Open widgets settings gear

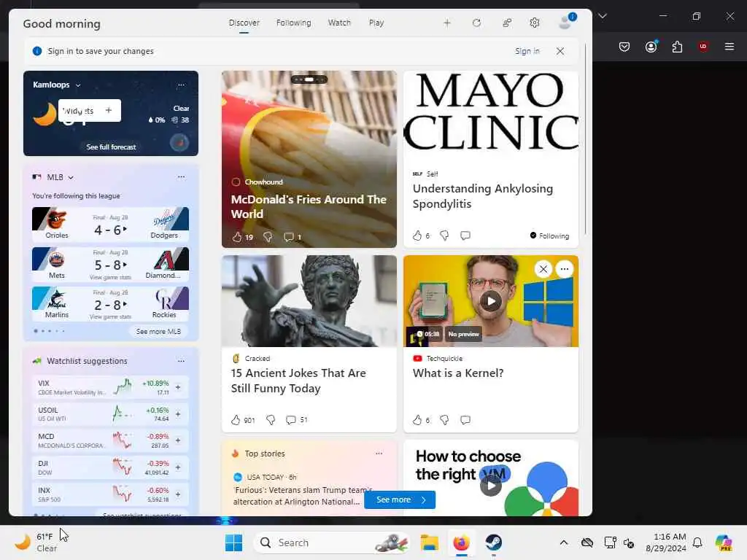535,23
